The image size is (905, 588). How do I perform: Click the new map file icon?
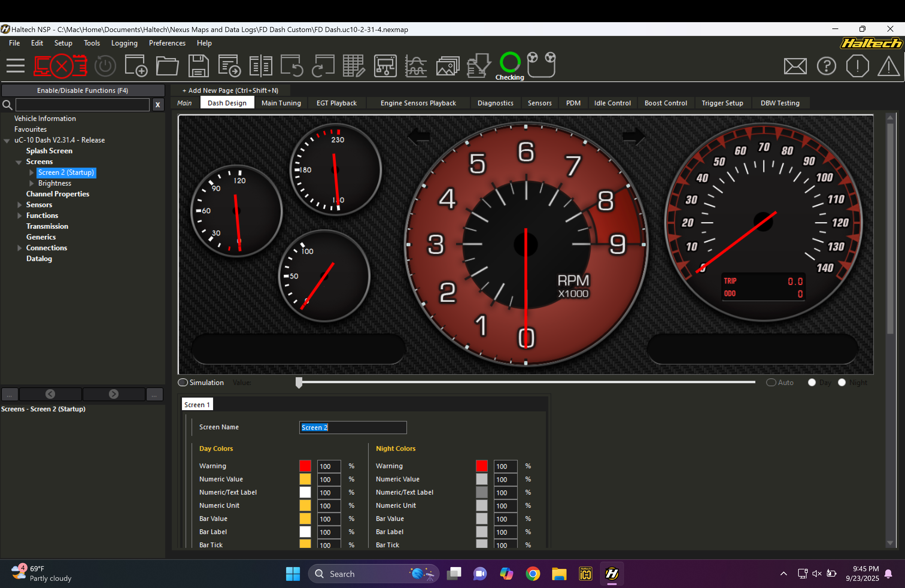click(136, 66)
